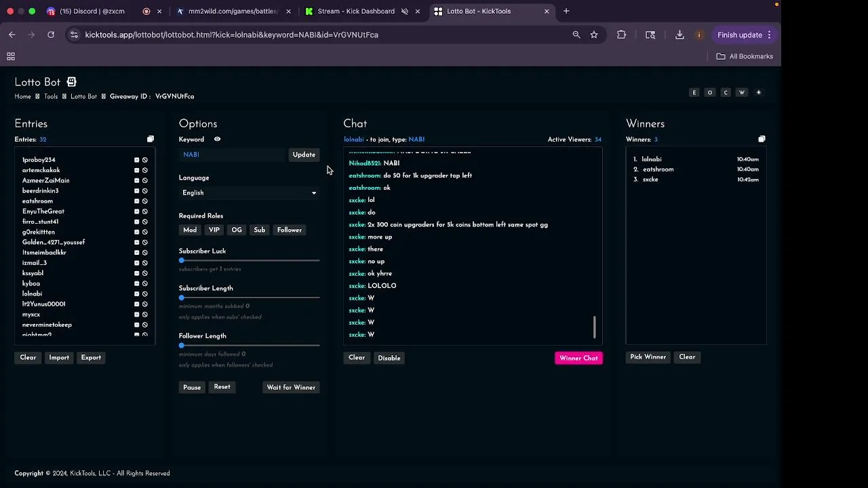Click the chat panel scrollbar
The height and width of the screenshot is (488, 868).
[x=595, y=327]
